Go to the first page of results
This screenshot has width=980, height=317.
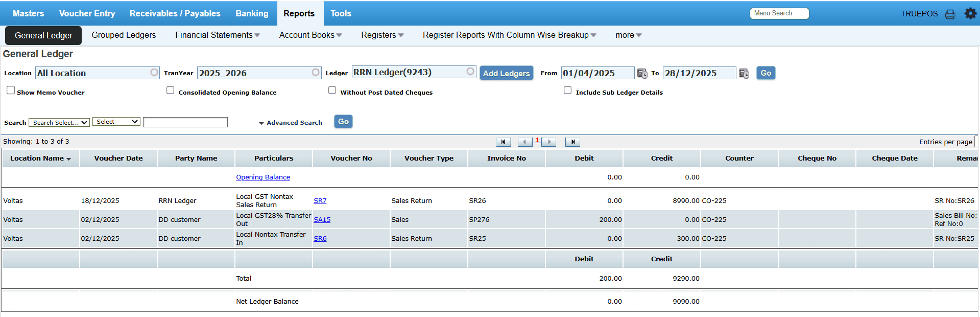coord(503,142)
